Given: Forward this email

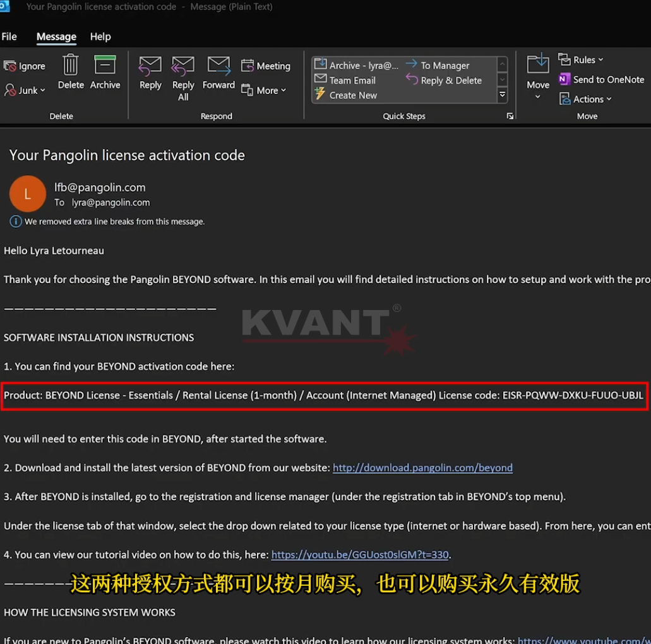Looking at the screenshot, I should [218, 73].
